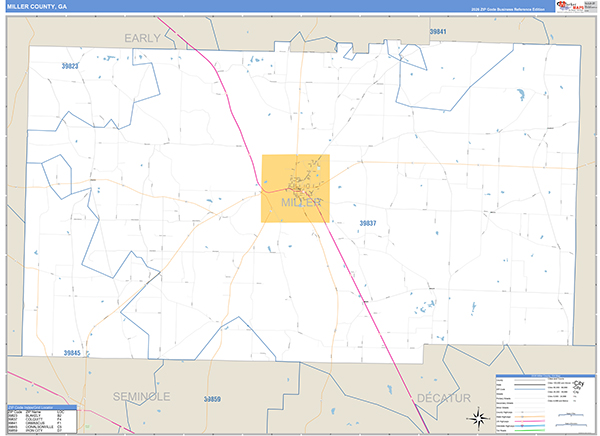Click the compass rose icon

point(478,418)
